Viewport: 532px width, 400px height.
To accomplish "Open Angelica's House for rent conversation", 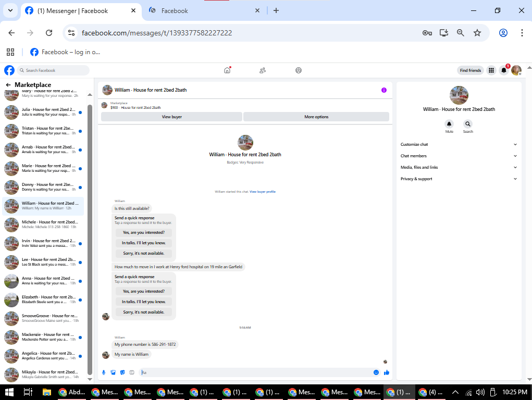I will (43, 356).
